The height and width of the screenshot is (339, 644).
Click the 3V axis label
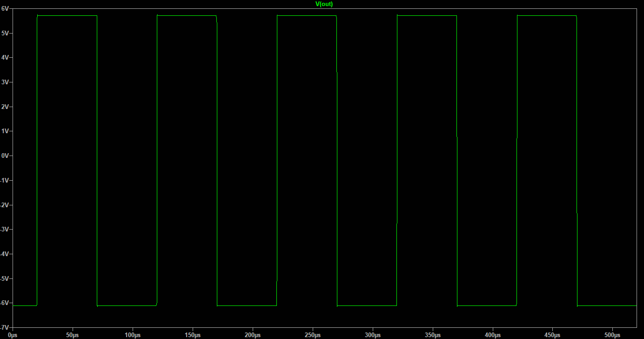[x=5, y=82]
